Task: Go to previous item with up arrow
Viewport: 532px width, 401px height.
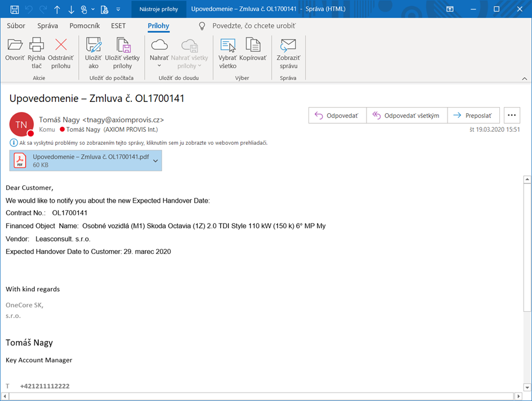Action: pyautogui.click(x=57, y=10)
